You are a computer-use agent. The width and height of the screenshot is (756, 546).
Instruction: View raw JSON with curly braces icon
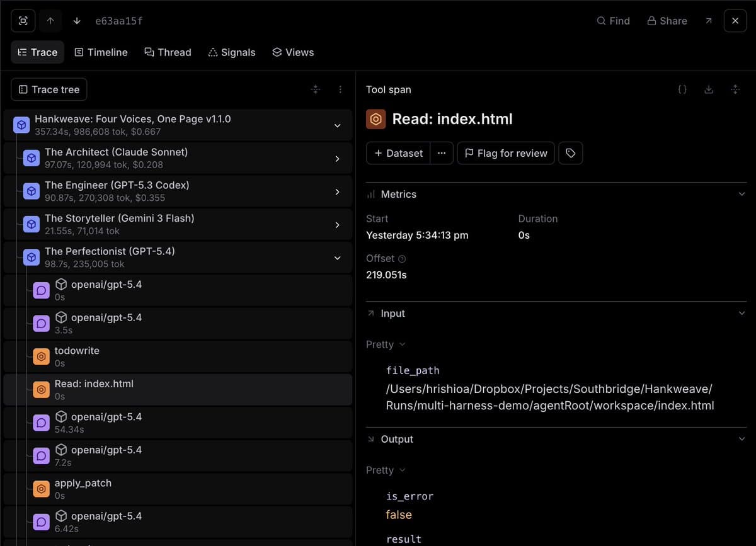tap(682, 89)
